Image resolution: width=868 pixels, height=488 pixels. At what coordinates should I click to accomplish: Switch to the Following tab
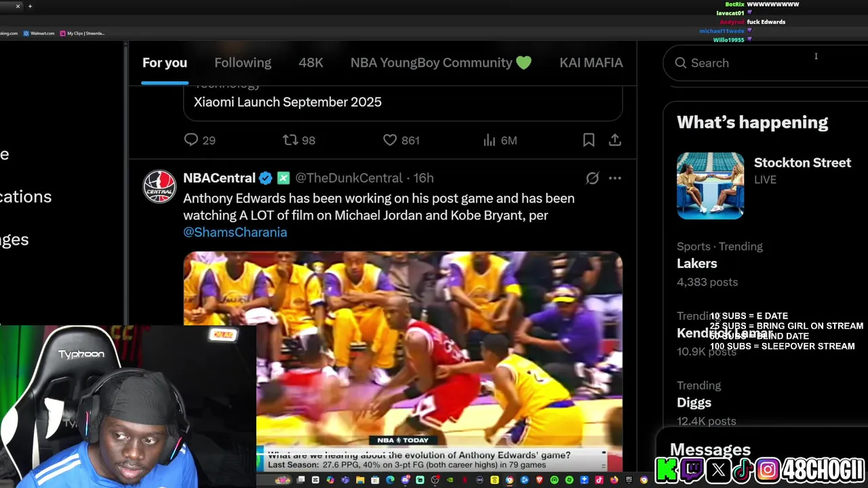click(x=243, y=62)
